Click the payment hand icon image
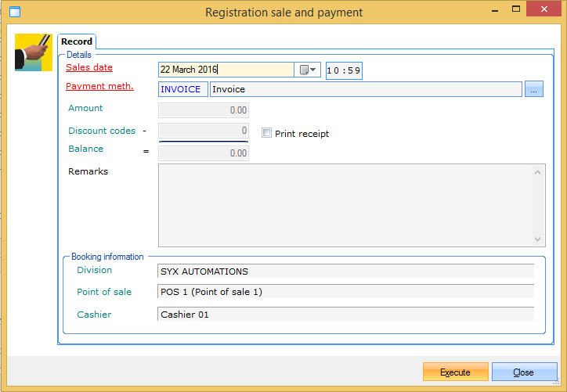The image size is (567, 392). point(34,52)
